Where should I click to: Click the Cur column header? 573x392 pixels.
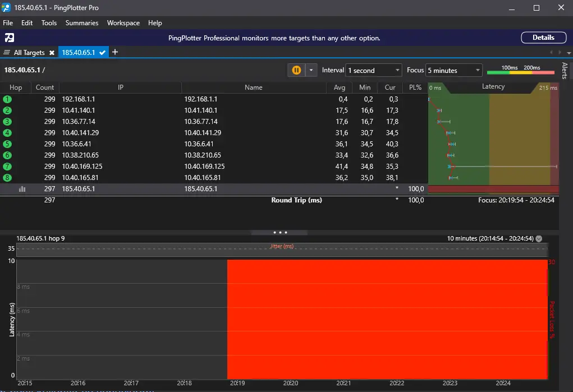(x=390, y=87)
